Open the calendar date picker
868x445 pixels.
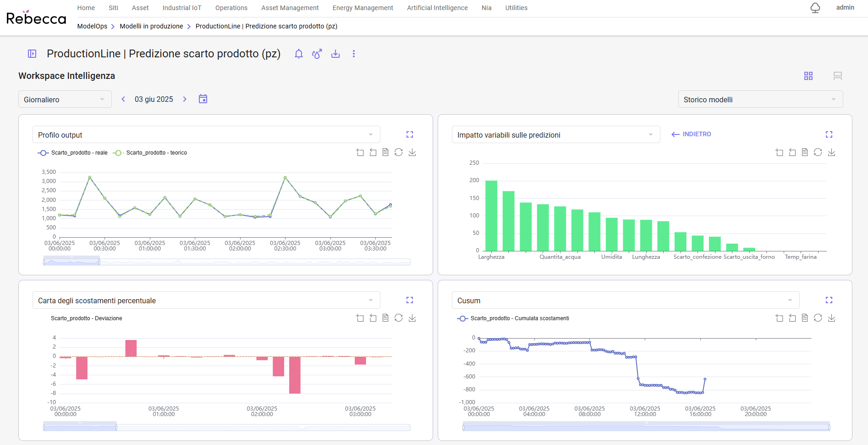click(x=203, y=99)
